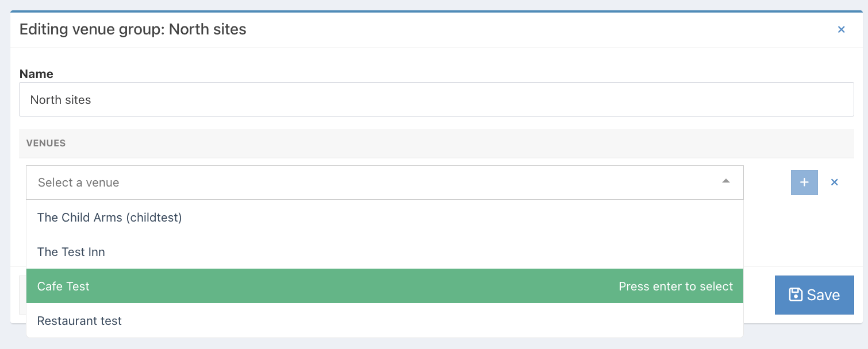
Task: Click the Editing venue group title text
Action: point(133,29)
